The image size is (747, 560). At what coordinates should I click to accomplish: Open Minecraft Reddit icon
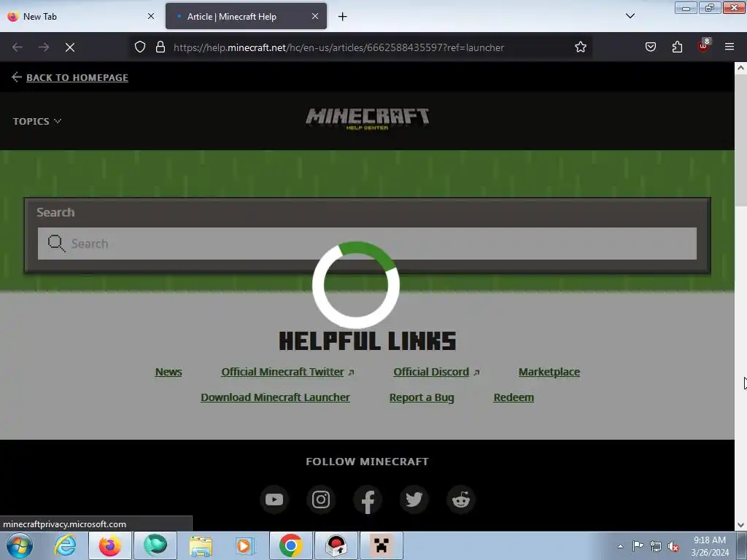point(461,499)
